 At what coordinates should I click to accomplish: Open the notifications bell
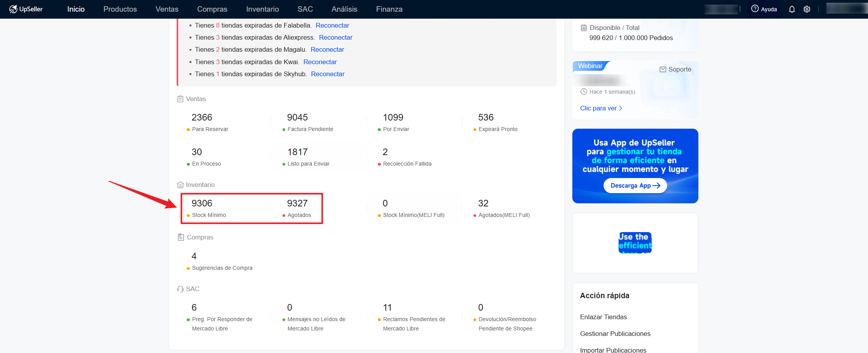[x=792, y=9]
